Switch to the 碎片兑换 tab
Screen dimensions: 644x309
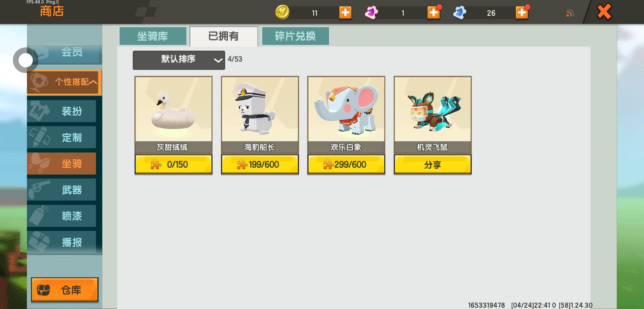[295, 36]
